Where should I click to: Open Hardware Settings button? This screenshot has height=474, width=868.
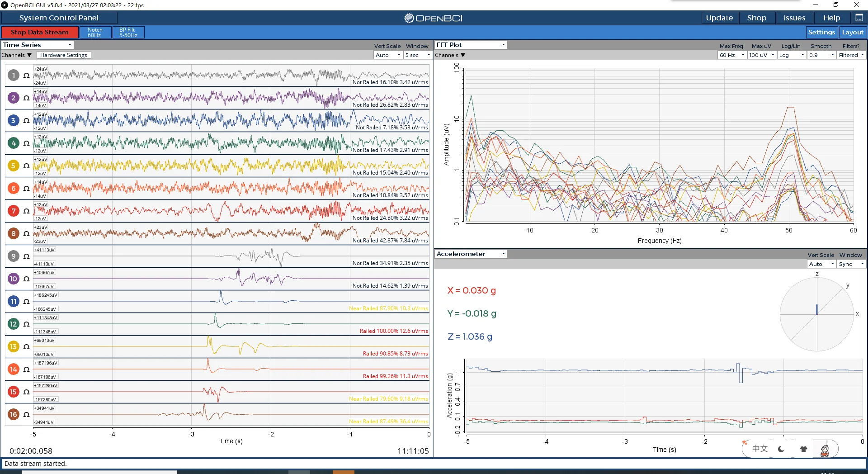click(x=64, y=55)
